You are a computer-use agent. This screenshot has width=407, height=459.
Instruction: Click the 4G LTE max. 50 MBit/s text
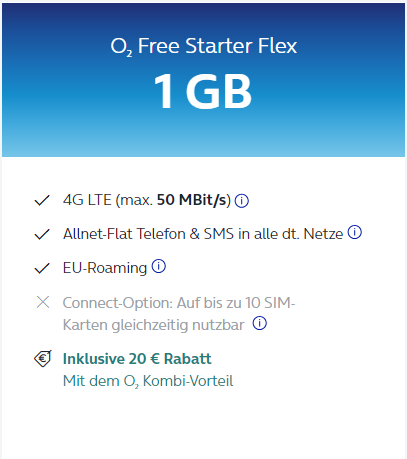coord(147,200)
